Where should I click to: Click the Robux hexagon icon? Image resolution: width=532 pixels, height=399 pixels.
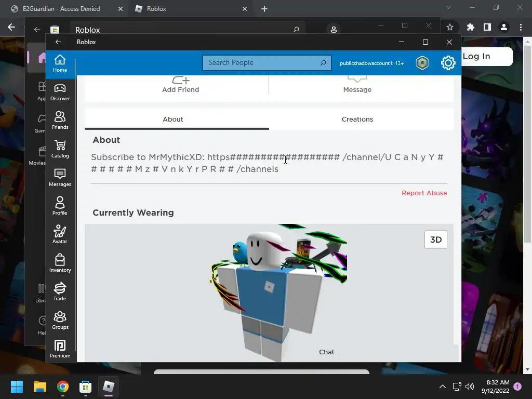tap(422, 63)
